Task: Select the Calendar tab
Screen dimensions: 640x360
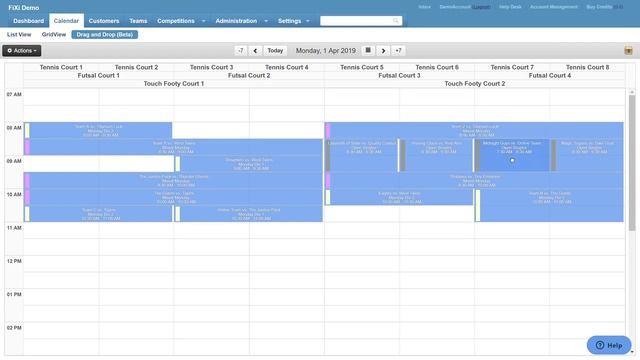Action: point(66,21)
